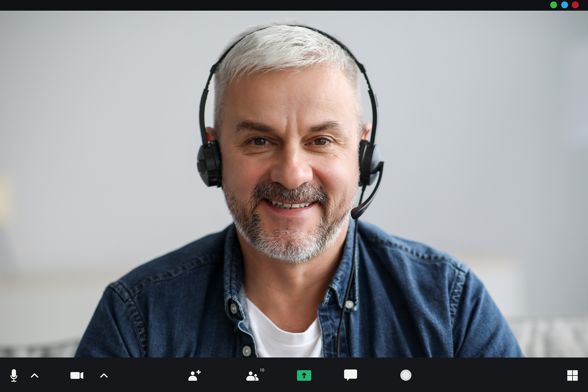588x392 pixels.
Task: Click the green window control dot
Action: tap(554, 5)
